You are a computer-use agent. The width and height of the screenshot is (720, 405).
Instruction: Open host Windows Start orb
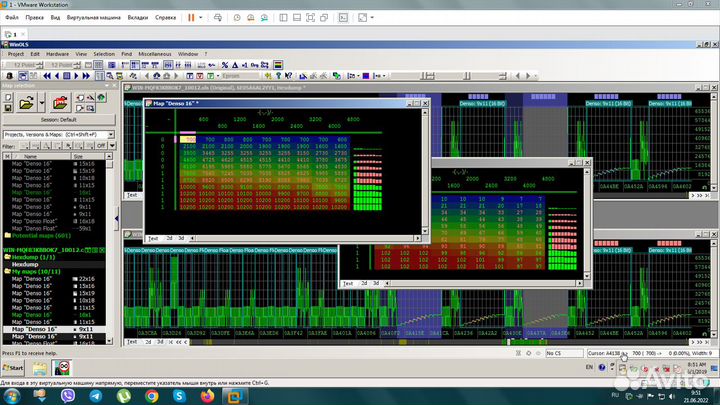[11, 395]
